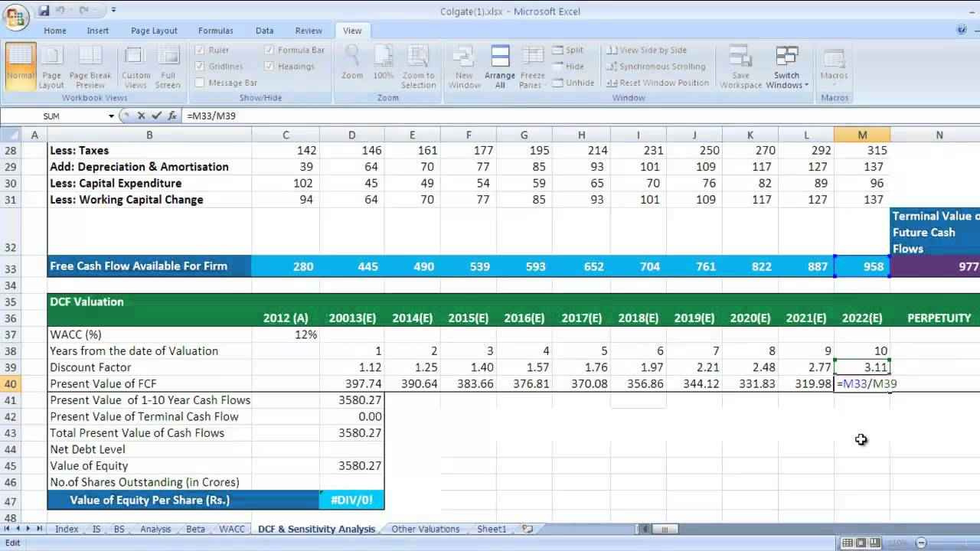Open Custom Views
This screenshot has width=980, height=551.
click(x=136, y=67)
